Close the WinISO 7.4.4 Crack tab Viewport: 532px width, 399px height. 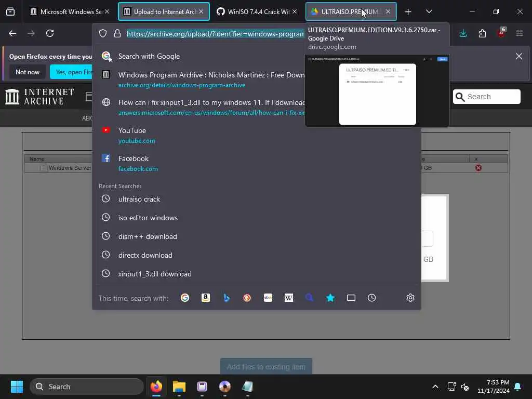(x=295, y=11)
